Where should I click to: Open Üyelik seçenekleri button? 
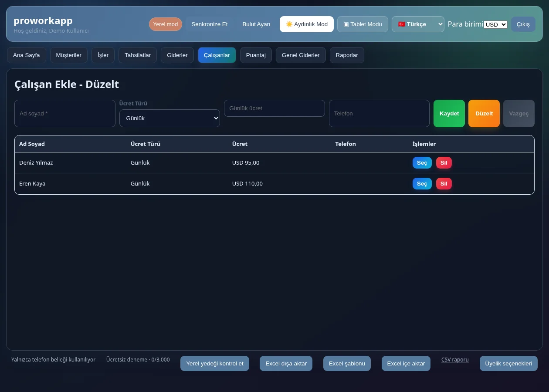(508, 364)
